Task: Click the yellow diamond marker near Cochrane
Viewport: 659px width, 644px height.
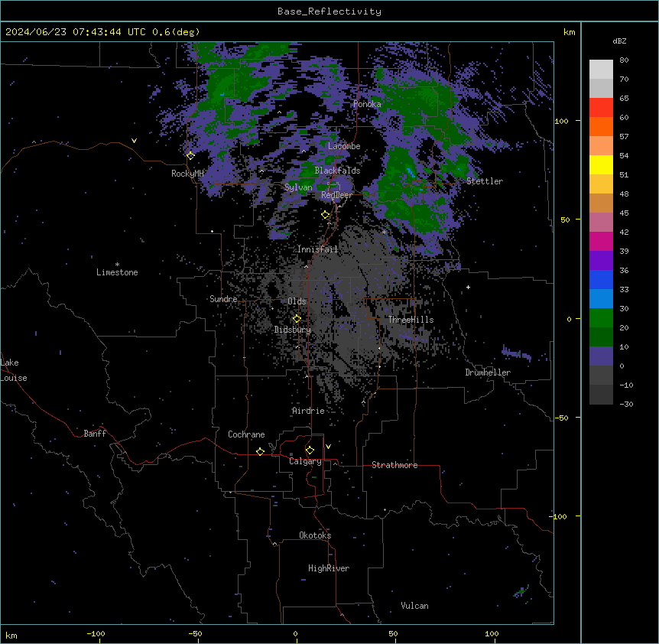Action: point(260,451)
